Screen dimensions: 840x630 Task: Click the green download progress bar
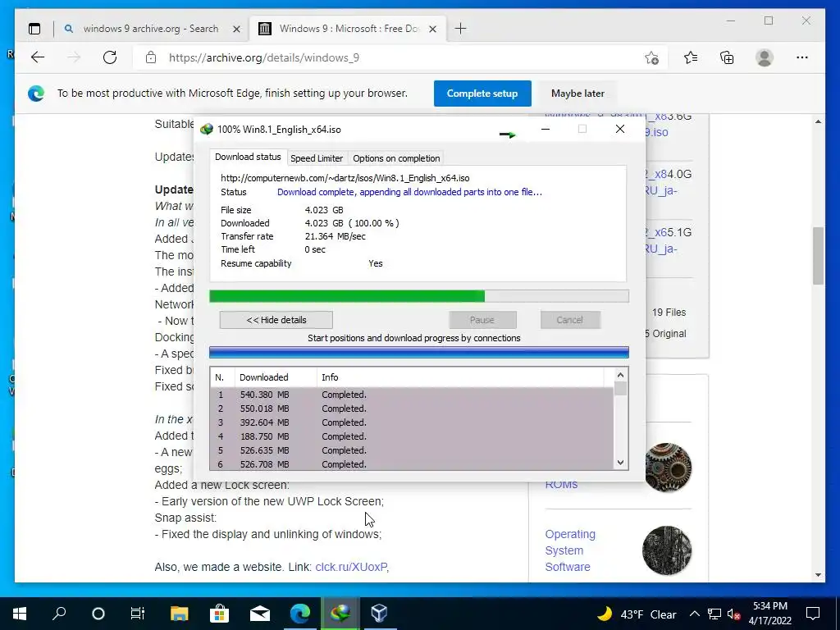(419, 295)
